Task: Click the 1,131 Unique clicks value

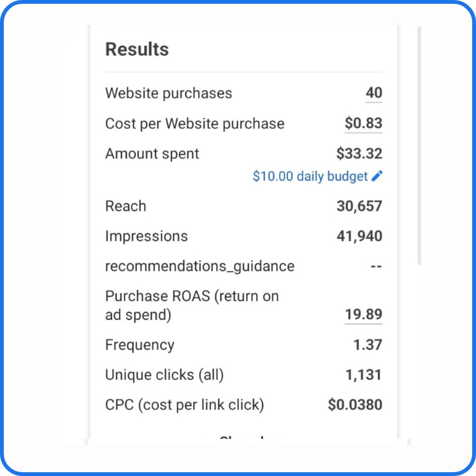Action: pos(363,375)
